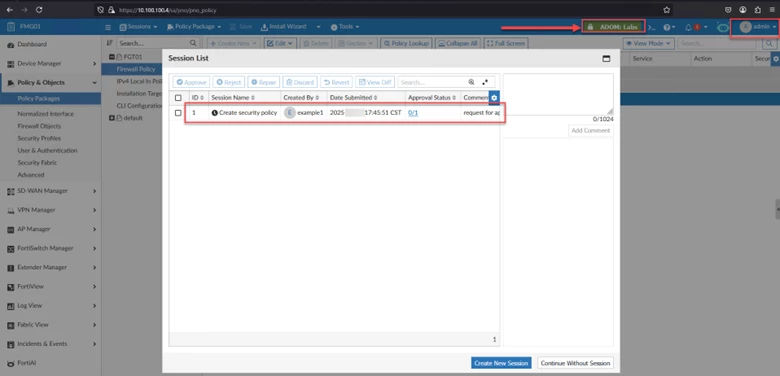Click the Log View sidebar icon
This screenshot has width=780, height=376.
(10, 306)
